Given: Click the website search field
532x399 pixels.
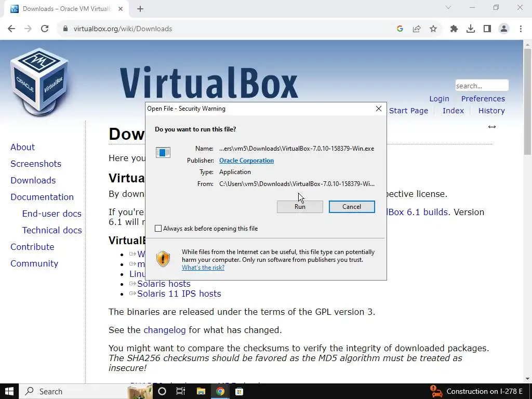Looking at the screenshot, I should (482, 86).
